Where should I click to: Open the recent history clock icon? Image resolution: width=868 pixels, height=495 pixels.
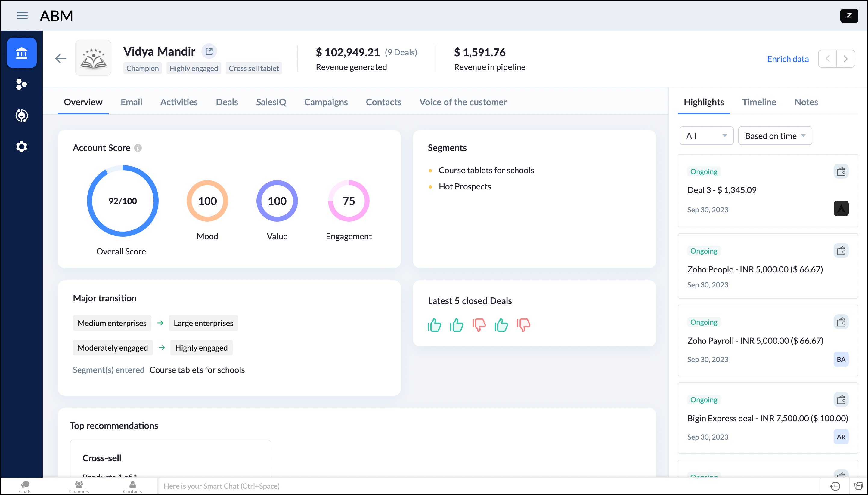[x=835, y=486]
